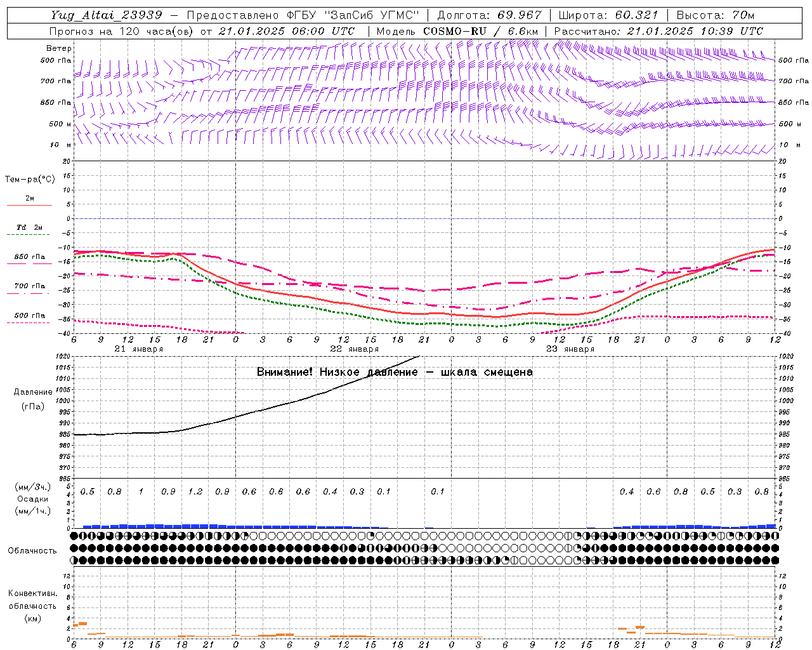Click the Рассчитано: 21.01.2025 10:39 UTC timestamp
Screen dimensions: 812x650
coord(658,31)
